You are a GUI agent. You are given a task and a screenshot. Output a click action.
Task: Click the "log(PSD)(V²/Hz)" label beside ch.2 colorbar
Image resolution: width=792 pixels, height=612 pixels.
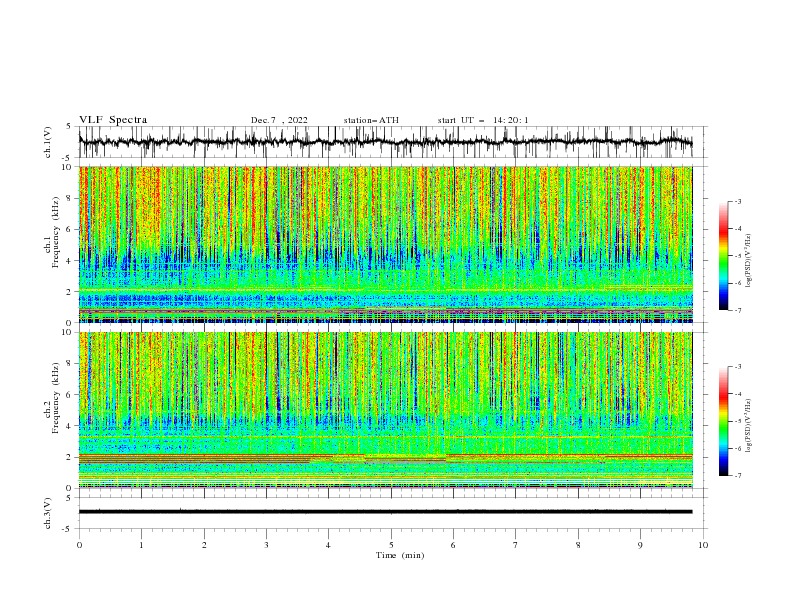tap(748, 426)
